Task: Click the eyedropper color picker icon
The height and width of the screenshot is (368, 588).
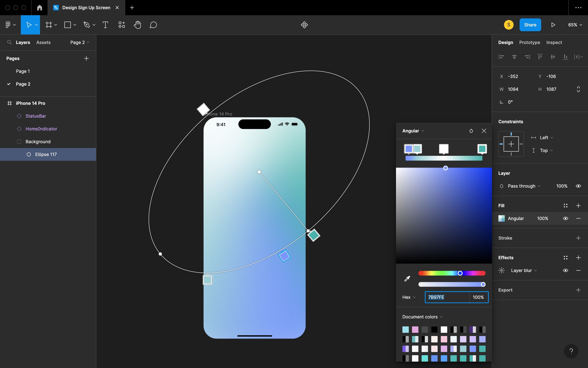Action: click(x=407, y=278)
